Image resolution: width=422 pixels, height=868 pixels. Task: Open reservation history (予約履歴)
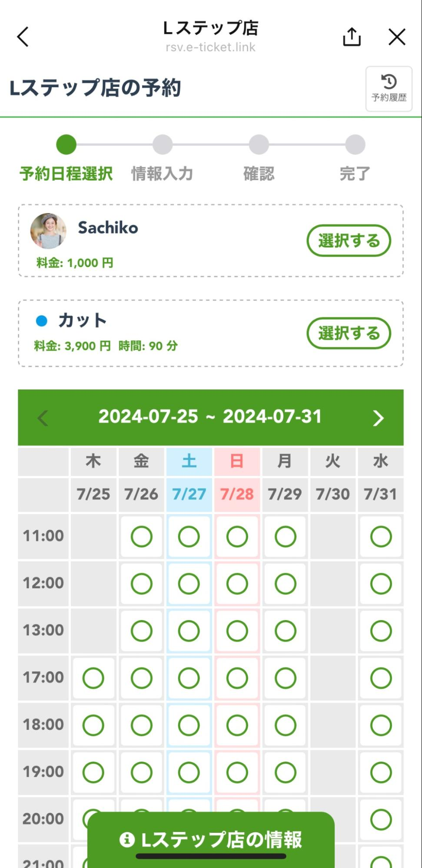(x=389, y=89)
